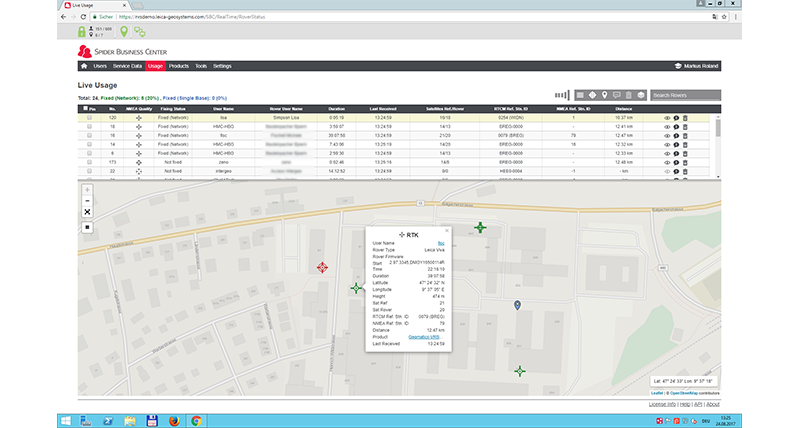Zoom out the map with minus button
The image size is (800, 428).
tap(87, 201)
